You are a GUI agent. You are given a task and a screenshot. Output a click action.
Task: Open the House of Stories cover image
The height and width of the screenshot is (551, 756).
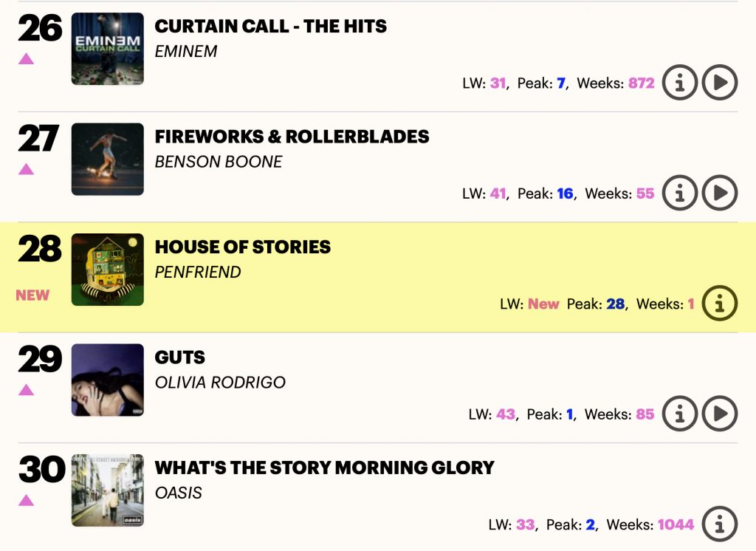tap(108, 270)
